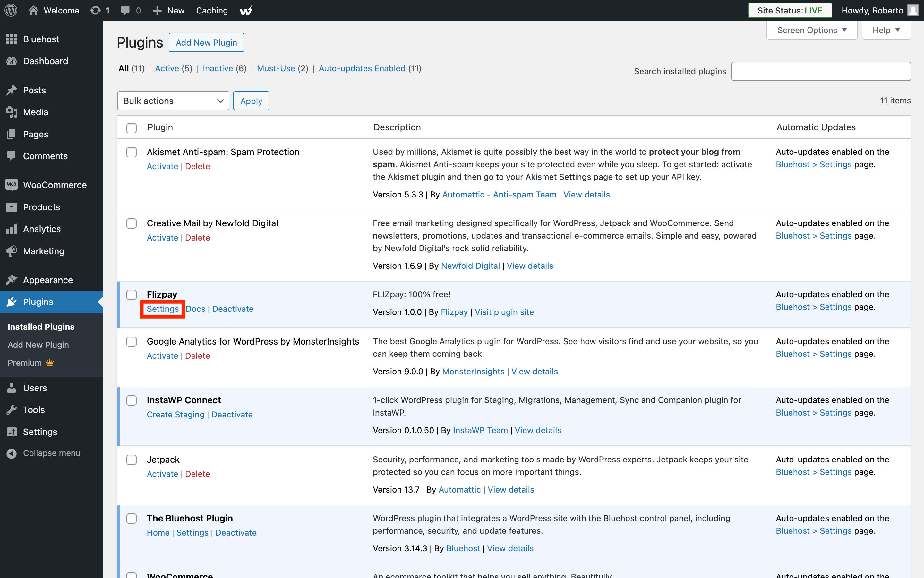Click the Add New Plugin button

click(206, 42)
